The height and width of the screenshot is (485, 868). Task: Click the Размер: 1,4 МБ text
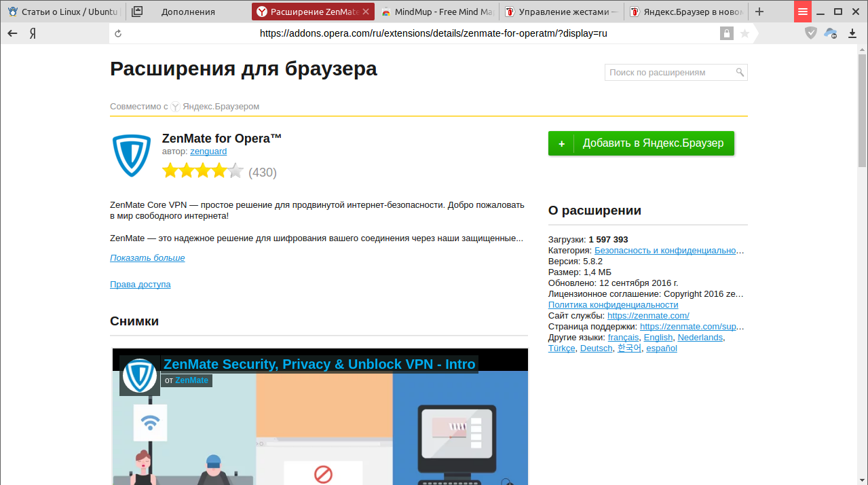(580, 272)
